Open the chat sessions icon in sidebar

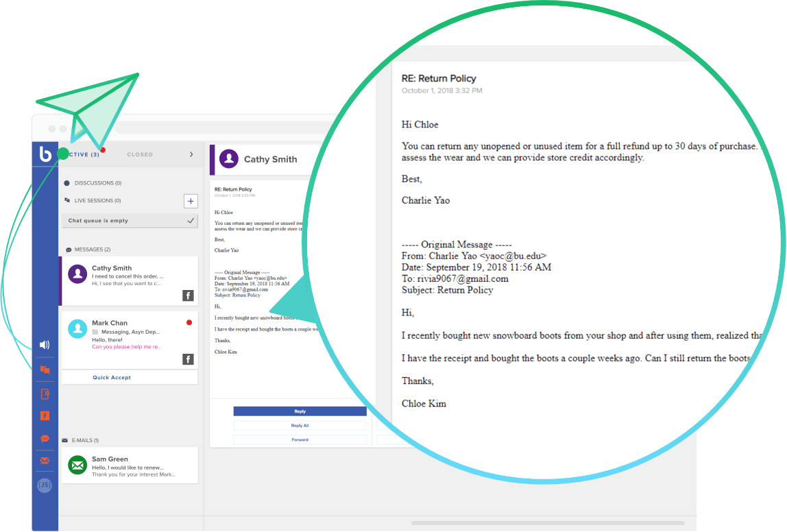point(45,370)
